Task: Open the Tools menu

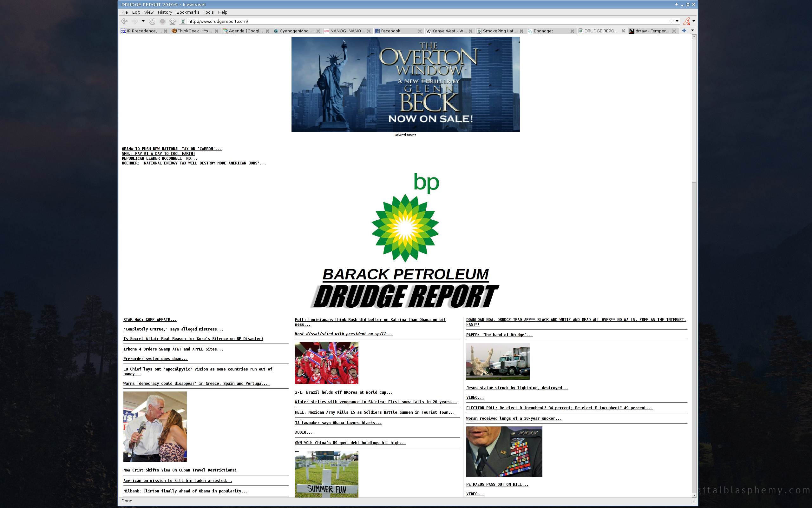Action: click(x=209, y=12)
